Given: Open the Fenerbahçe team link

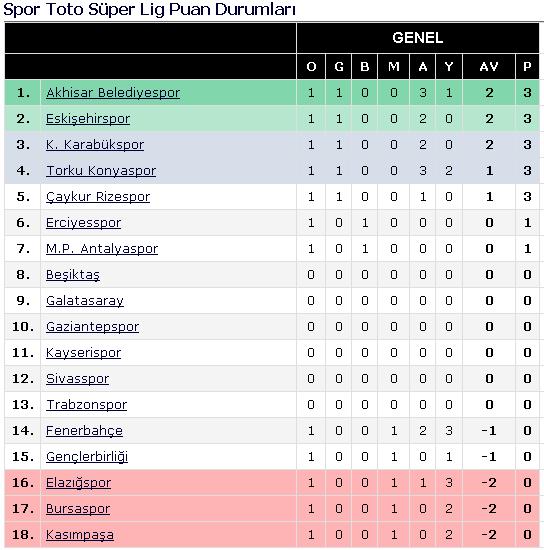Looking at the screenshot, I should [x=84, y=430].
